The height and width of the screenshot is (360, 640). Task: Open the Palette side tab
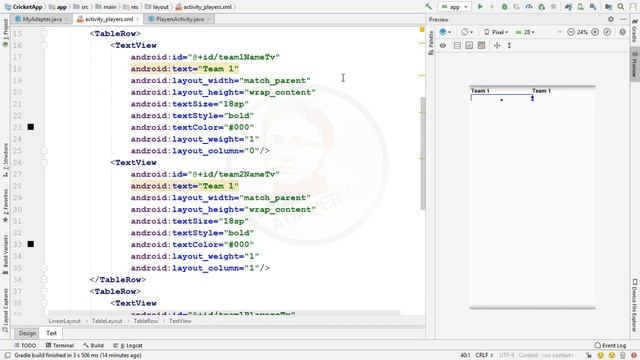click(431, 43)
